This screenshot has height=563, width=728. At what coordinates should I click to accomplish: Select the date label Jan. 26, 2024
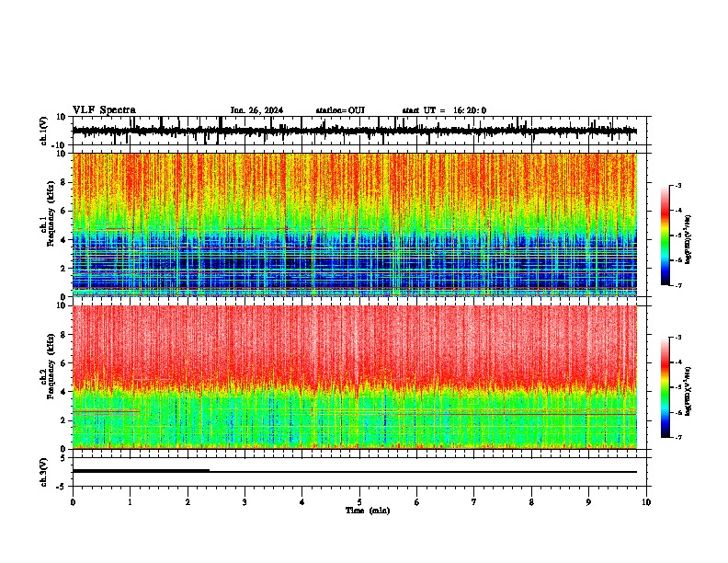pyautogui.click(x=256, y=110)
